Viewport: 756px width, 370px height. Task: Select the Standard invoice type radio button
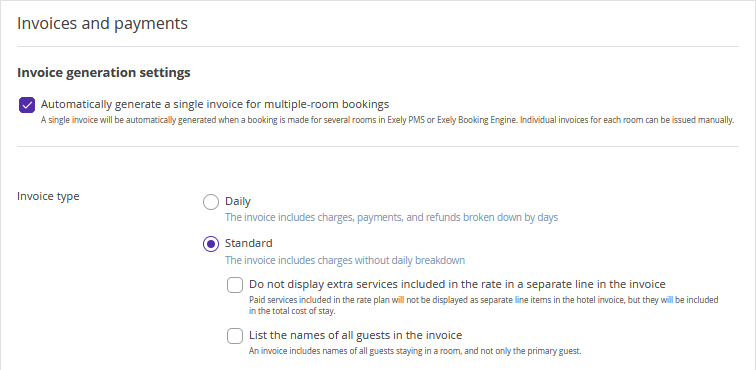tap(211, 244)
